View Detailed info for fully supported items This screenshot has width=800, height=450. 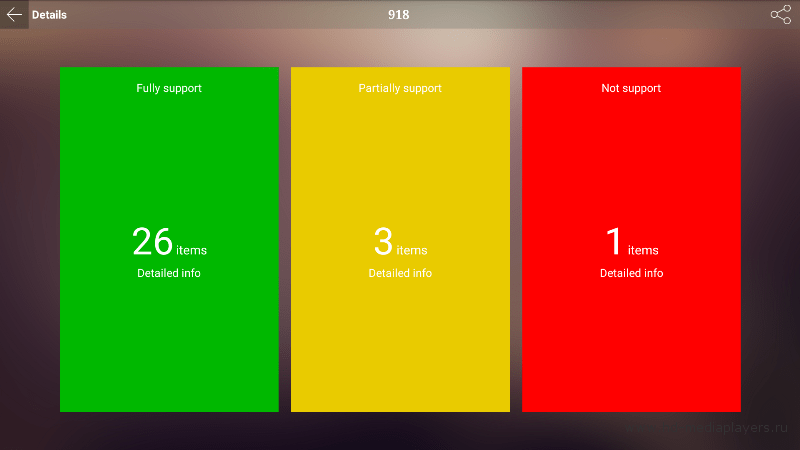click(x=169, y=273)
